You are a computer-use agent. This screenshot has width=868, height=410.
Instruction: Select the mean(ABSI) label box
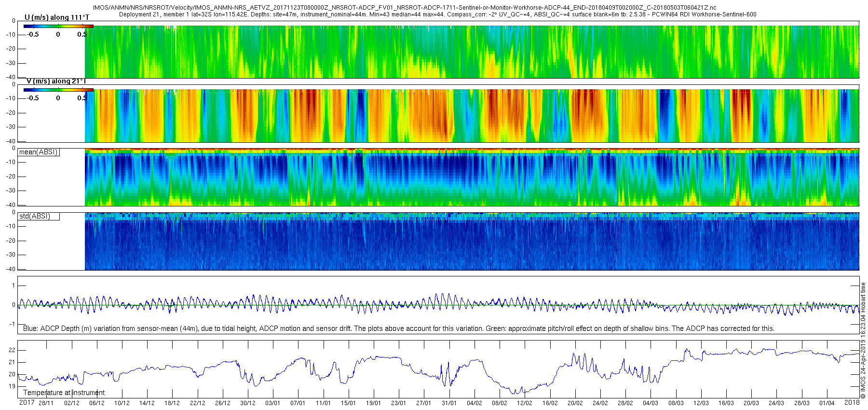coord(39,152)
